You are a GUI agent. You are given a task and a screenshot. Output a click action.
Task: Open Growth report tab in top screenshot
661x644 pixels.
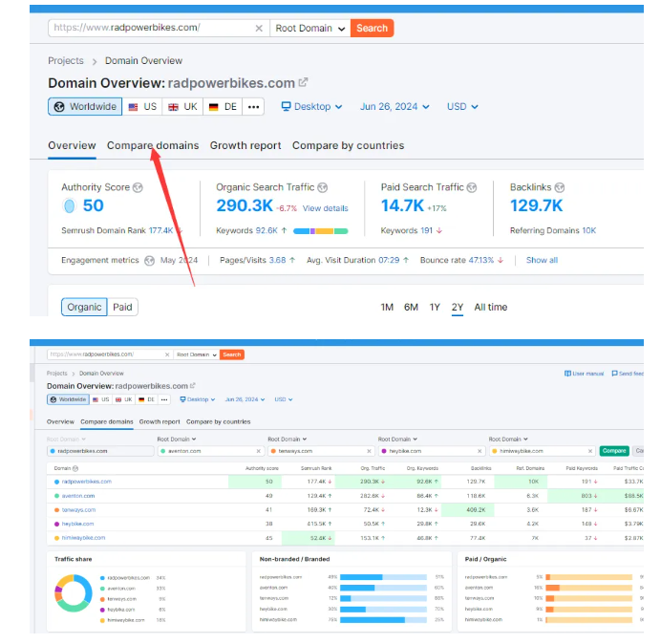(245, 145)
